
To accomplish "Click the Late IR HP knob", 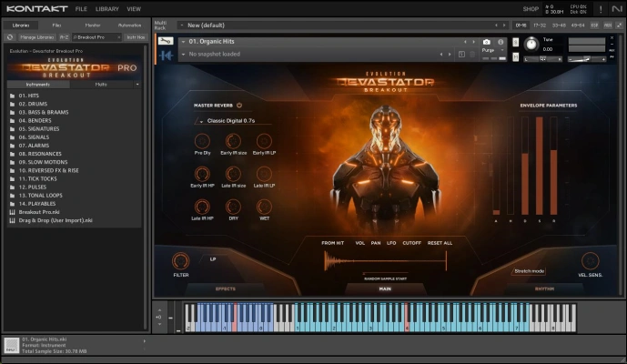I will [202, 207].
